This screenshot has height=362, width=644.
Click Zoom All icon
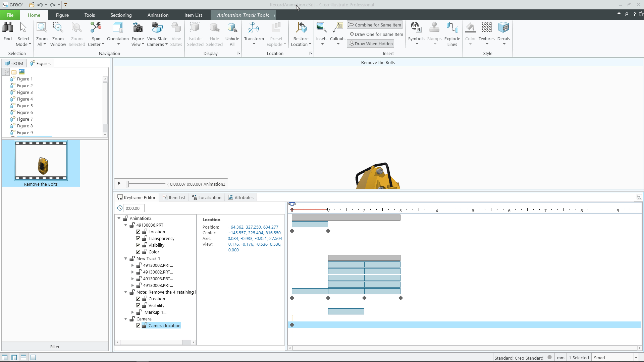pyautogui.click(x=42, y=27)
